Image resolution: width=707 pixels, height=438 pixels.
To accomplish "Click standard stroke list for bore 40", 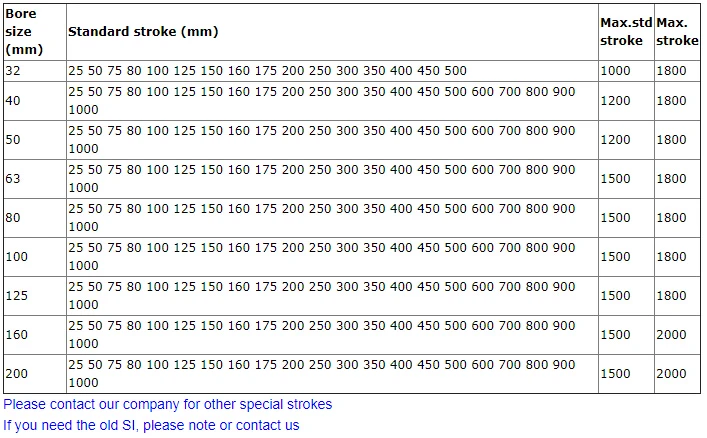I will tap(332, 101).
